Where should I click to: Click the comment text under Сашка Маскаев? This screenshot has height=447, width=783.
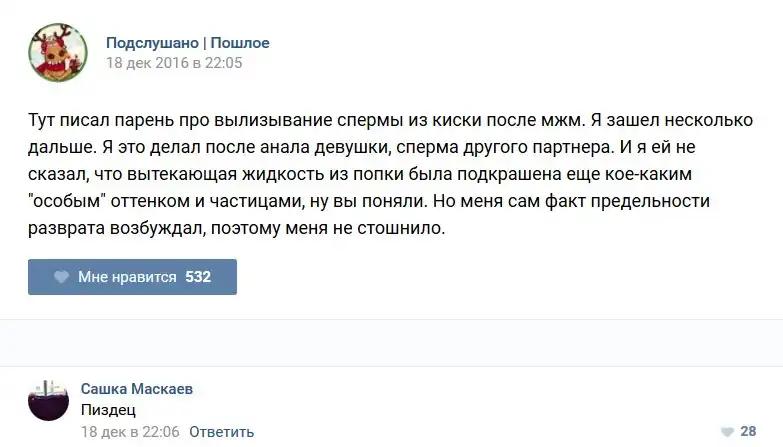[x=107, y=409]
